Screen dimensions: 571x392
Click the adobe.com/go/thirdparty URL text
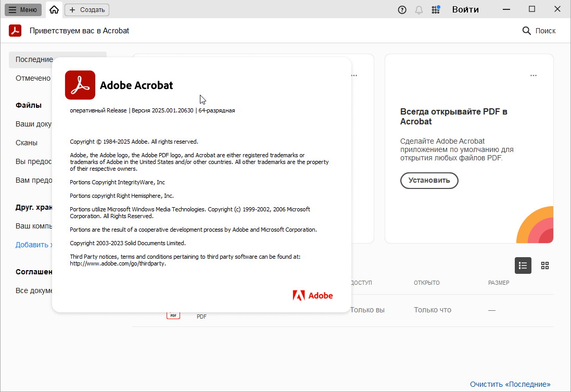[118, 263]
